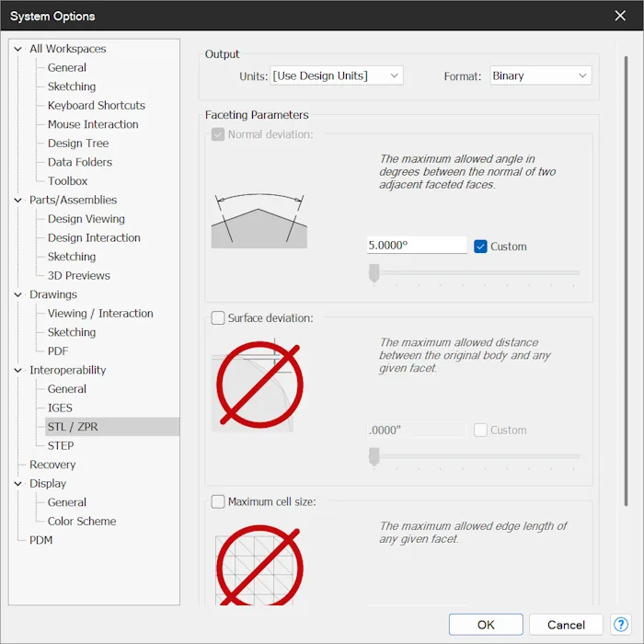Click the Cancel button
Viewport: 644px width, 644px height.
pos(566,625)
